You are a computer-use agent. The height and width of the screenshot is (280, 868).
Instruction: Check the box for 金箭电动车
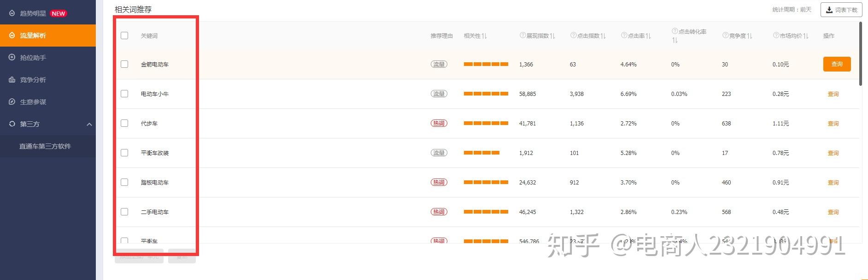[124, 64]
